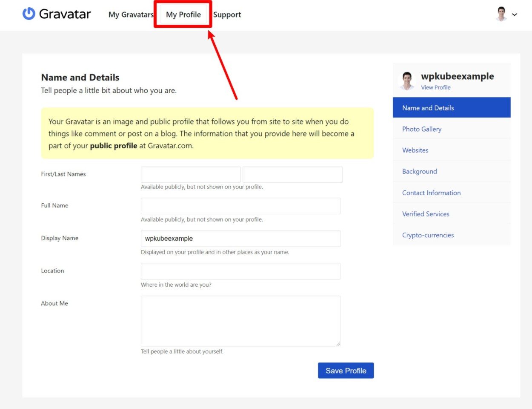Click the 'First/Last Names' label

pyautogui.click(x=63, y=174)
